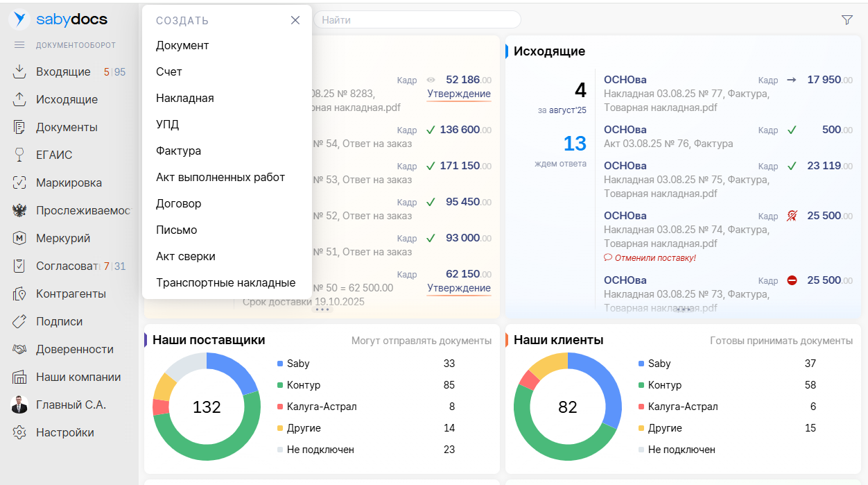Expand the Входящие list using three dots
This screenshot has width=868, height=485.
coord(322,309)
